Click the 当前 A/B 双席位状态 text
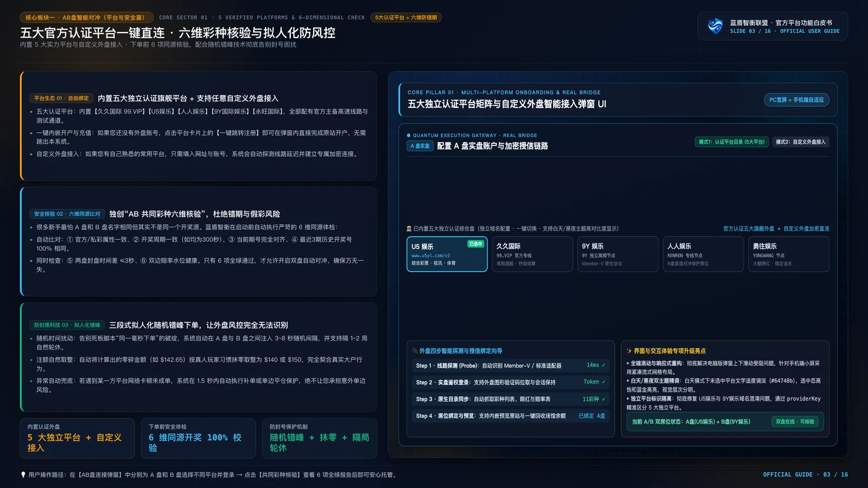The height and width of the screenshot is (488, 868). [691, 422]
